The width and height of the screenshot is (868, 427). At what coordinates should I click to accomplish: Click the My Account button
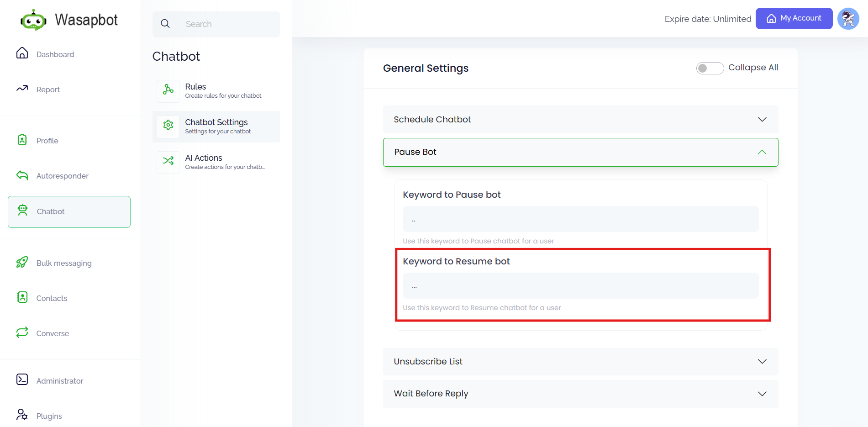tap(794, 18)
